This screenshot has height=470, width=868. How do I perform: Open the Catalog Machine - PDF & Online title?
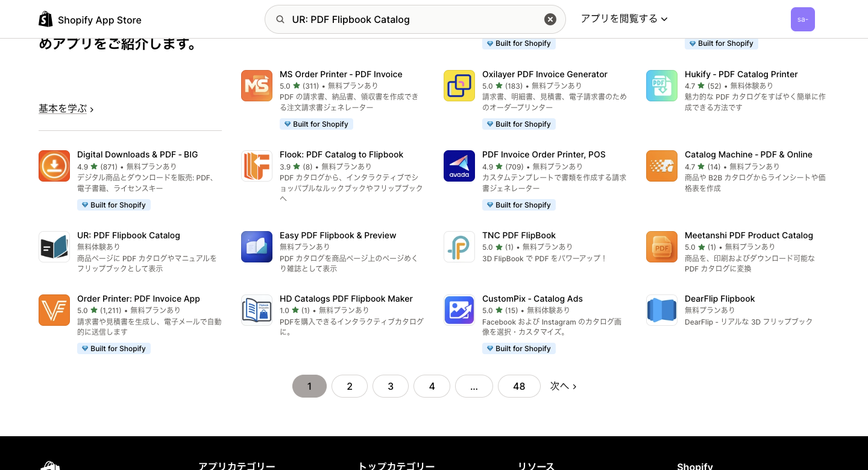click(x=749, y=154)
